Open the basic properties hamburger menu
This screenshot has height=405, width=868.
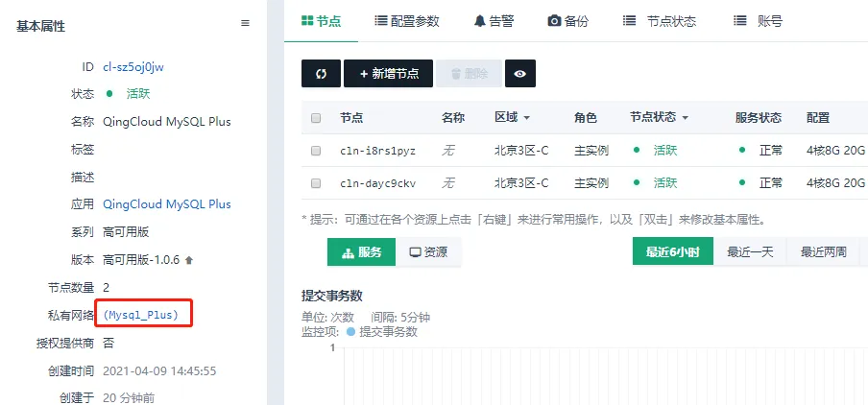pyautogui.click(x=245, y=23)
